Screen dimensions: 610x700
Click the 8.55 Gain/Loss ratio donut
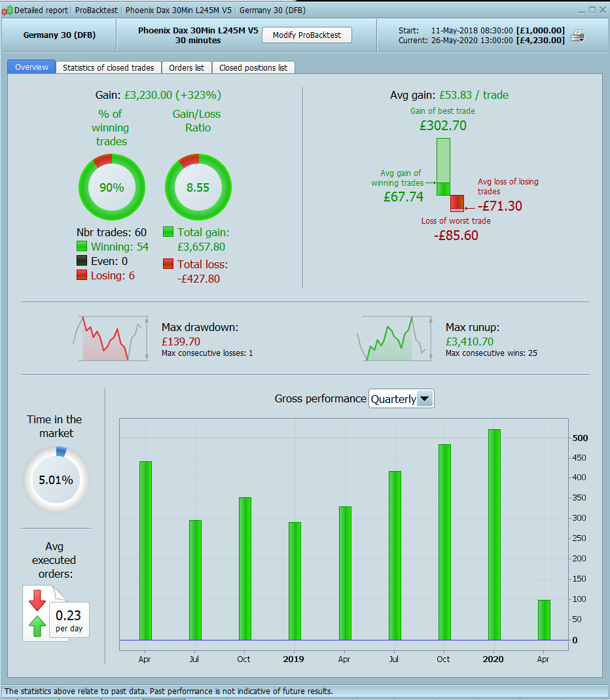coord(198,187)
